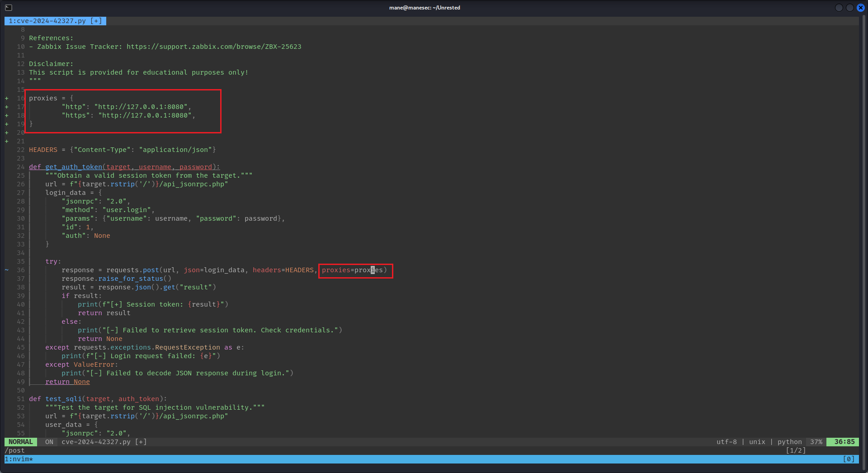The width and height of the screenshot is (868, 473).
Task: Click the 'proxies = {' line
Action: pyautogui.click(x=51, y=98)
